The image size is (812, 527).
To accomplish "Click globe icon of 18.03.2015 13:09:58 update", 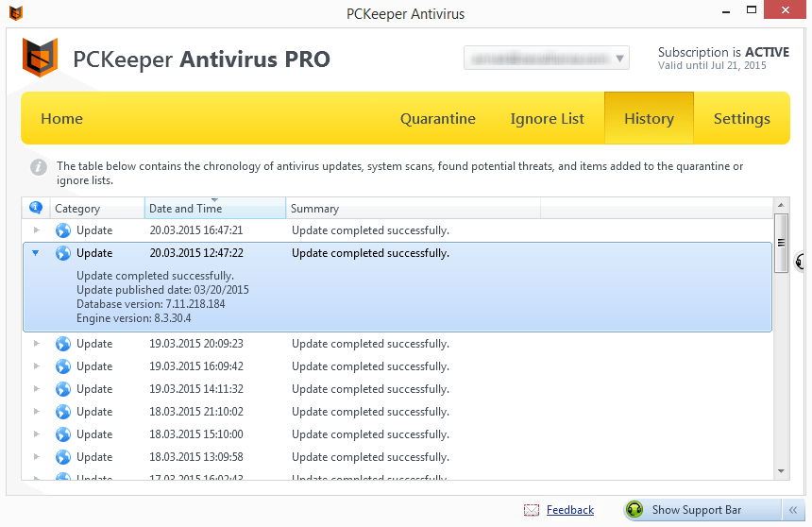I will (x=63, y=457).
